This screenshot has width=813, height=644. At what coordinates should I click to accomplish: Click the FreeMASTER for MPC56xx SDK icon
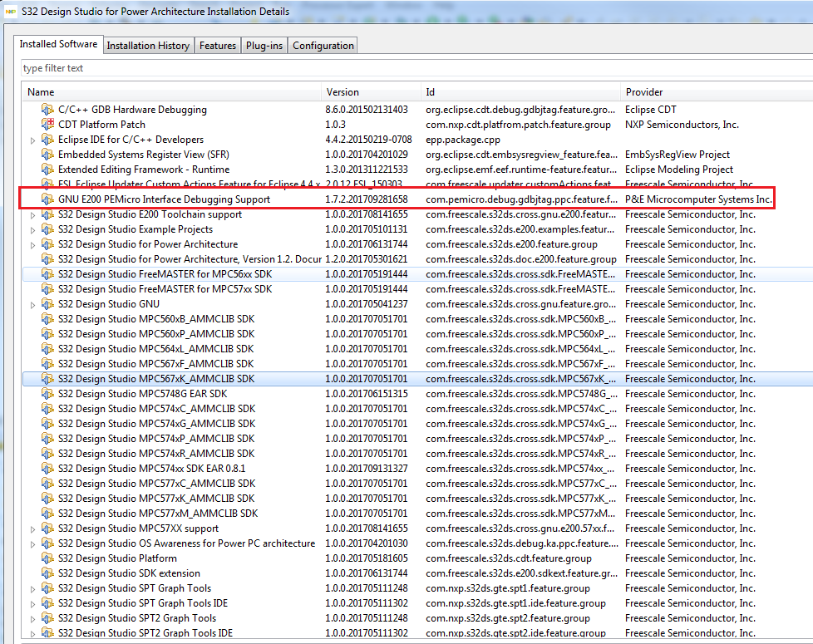[47, 274]
